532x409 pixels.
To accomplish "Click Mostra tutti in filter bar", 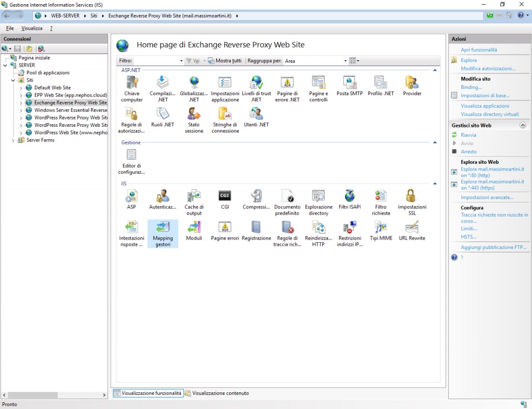I will [224, 61].
